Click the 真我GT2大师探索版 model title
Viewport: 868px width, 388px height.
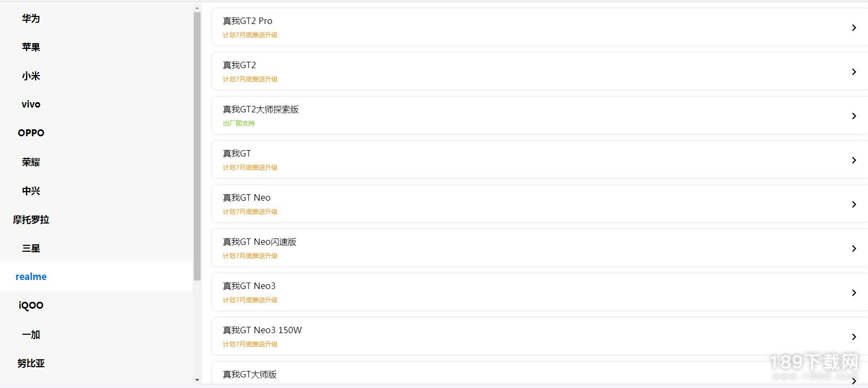click(x=261, y=109)
